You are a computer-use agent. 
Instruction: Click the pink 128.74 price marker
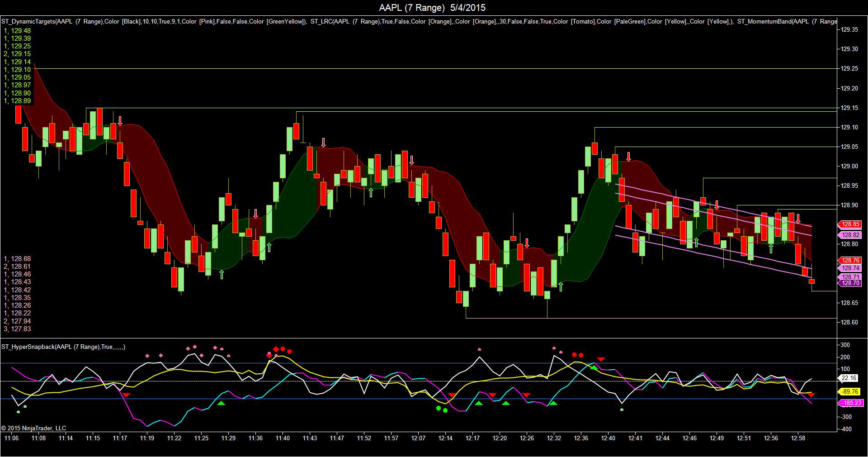[850, 268]
